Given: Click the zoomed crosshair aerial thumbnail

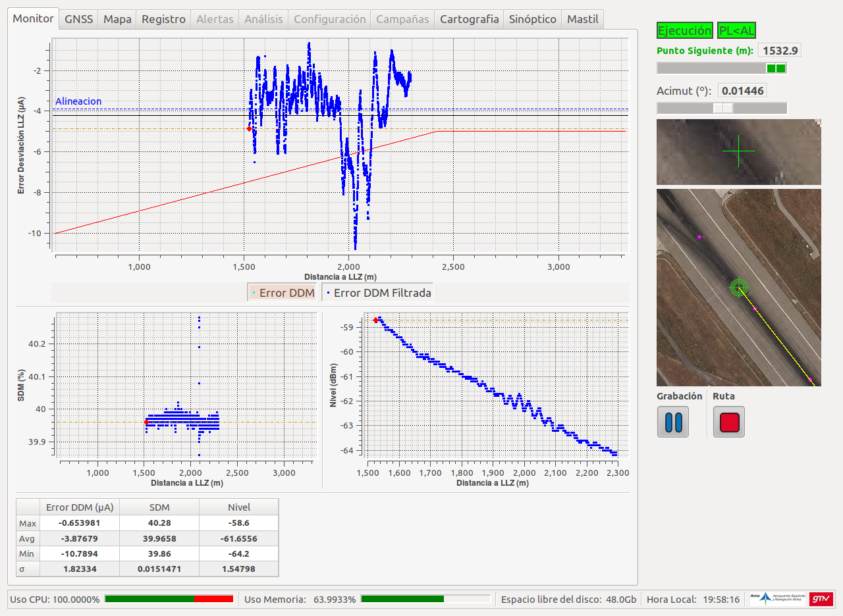Looking at the screenshot, I should point(739,151).
